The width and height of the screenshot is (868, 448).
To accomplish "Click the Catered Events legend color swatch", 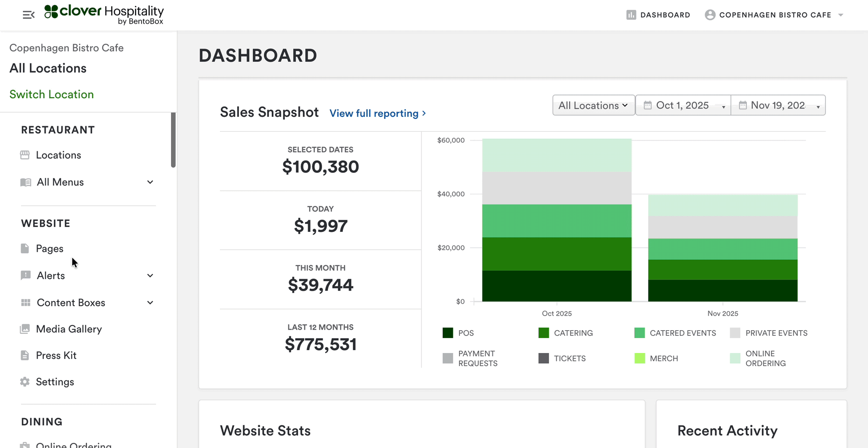I will click(640, 333).
